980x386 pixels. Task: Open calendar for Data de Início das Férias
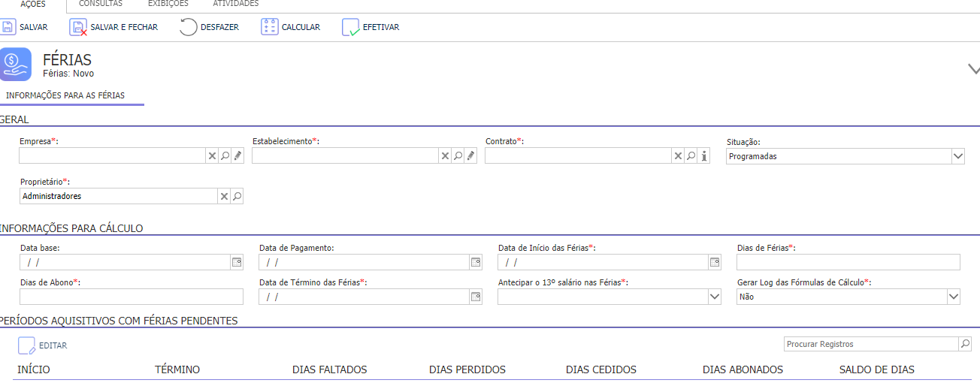point(715,262)
